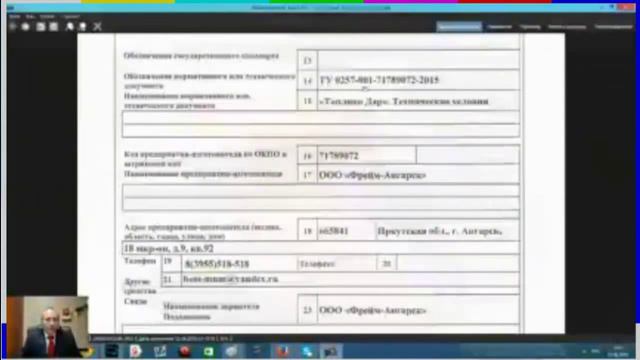
Task: Click field 23 applicant name ООО «Фрейм-Ангарск»
Action: coord(418,310)
